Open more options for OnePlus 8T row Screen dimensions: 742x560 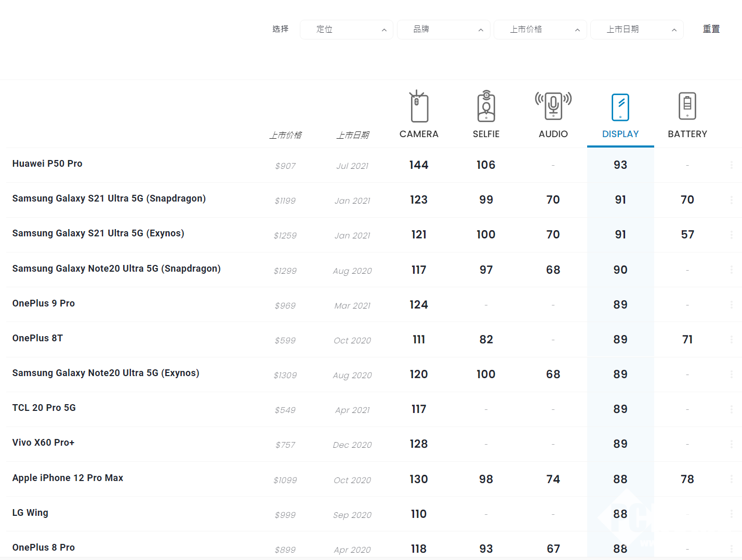coord(731,340)
